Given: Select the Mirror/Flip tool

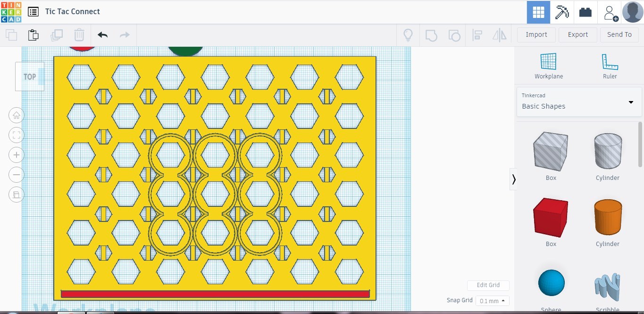Looking at the screenshot, I should [x=499, y=34].
